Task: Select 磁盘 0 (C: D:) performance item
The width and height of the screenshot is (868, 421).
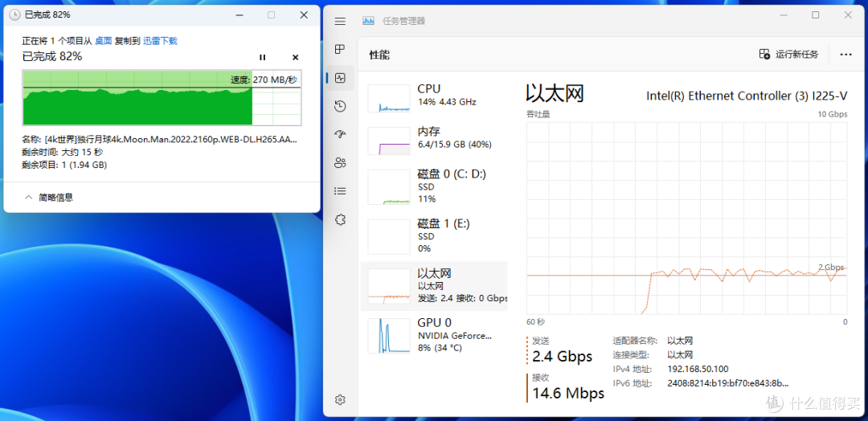Action: pyautogui.click(x=434, y=186)
